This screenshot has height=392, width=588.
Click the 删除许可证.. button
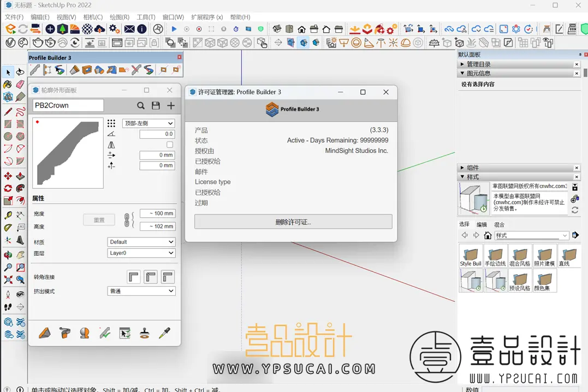click(x=293, y=222)
